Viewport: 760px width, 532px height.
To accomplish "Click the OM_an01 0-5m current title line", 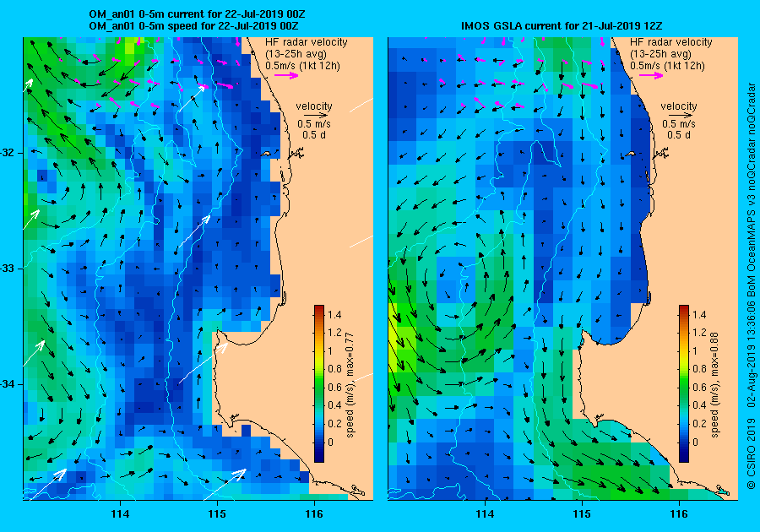I will (x=198, y=14).
